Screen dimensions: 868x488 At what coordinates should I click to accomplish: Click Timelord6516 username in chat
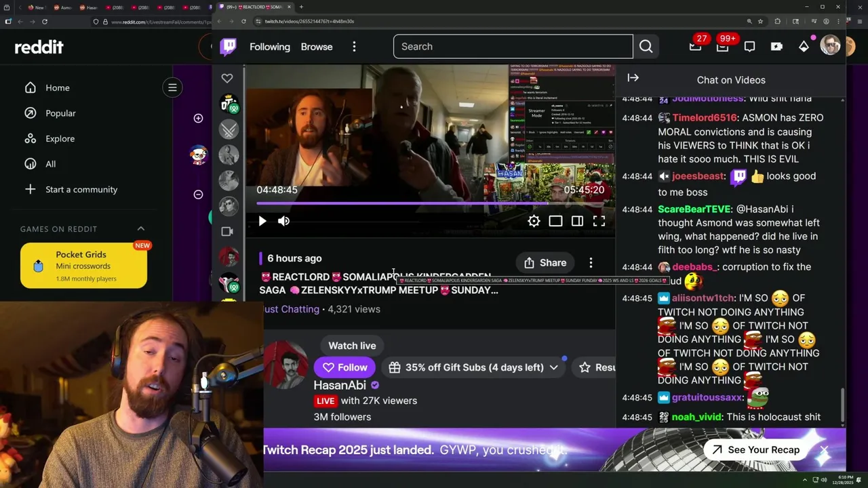[704, 118]
